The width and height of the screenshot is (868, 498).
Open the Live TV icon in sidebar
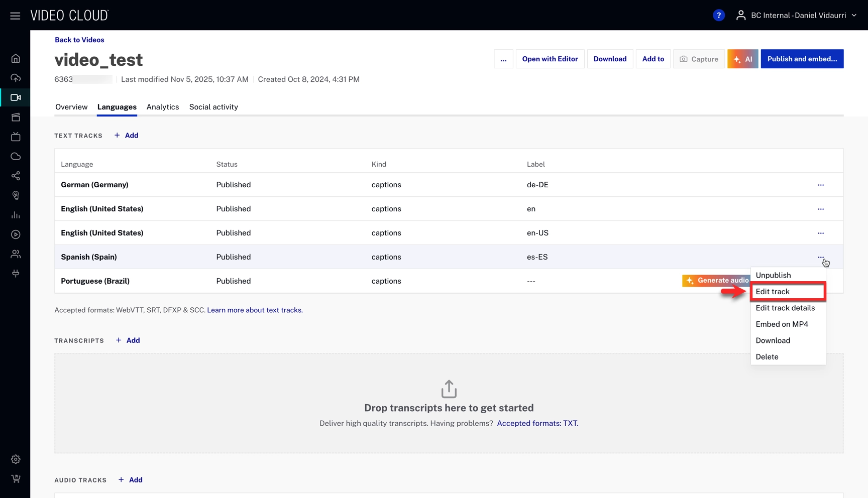coord(16,137)
